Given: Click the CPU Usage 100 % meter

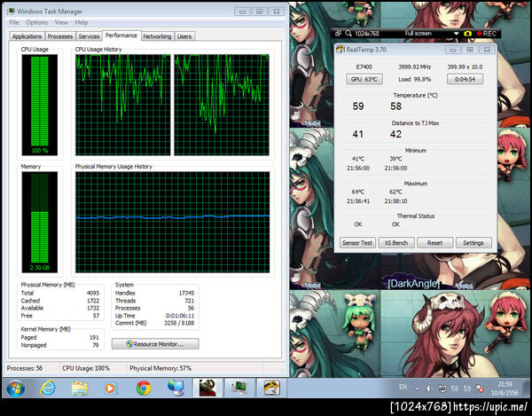Looking at the screenshot, I should click(x=40, y=105).
